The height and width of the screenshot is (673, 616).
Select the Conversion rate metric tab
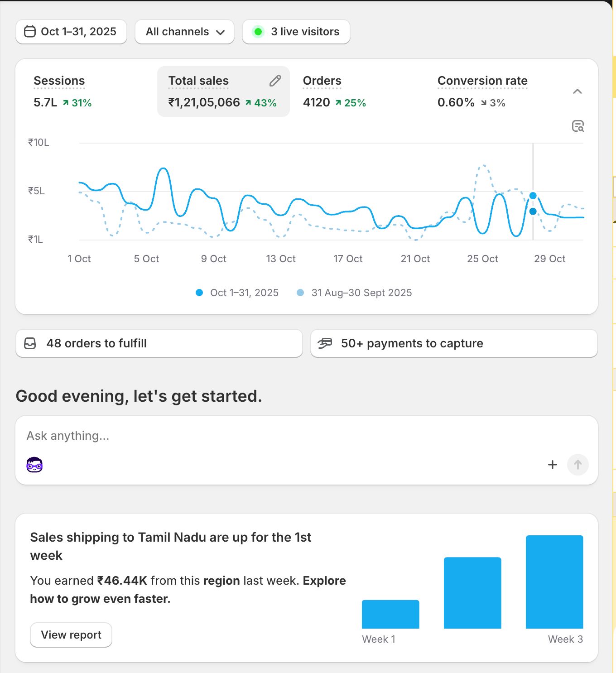tap(482, 91)
